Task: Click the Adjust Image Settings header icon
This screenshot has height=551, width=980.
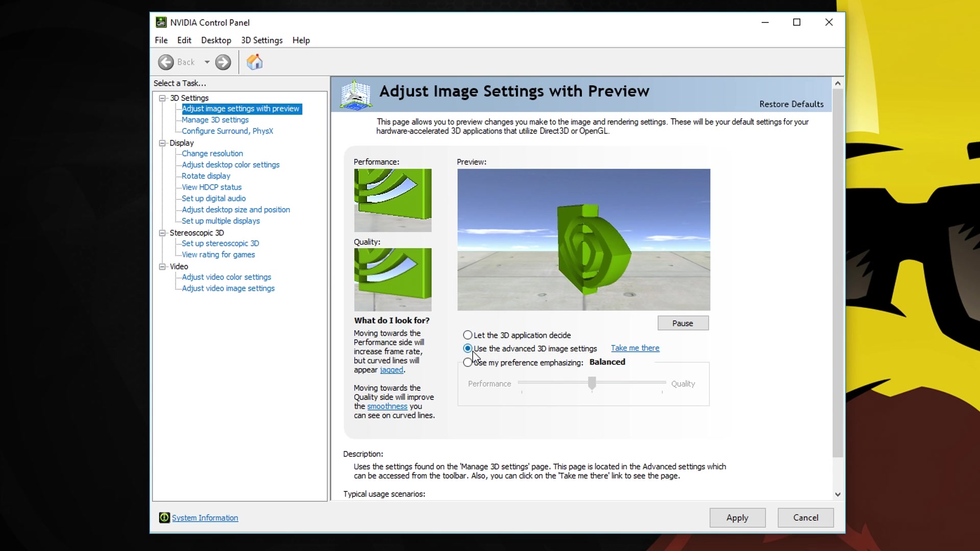Action: coord(356,94)
